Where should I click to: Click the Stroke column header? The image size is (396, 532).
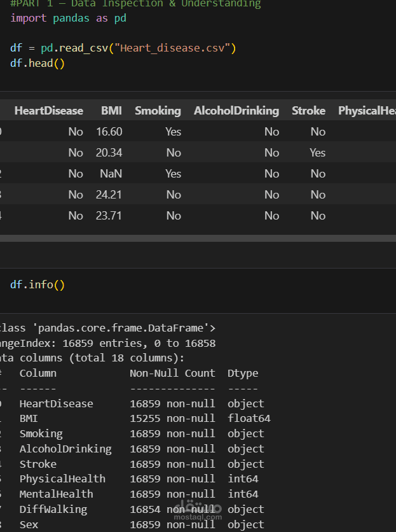pos(308,111)
